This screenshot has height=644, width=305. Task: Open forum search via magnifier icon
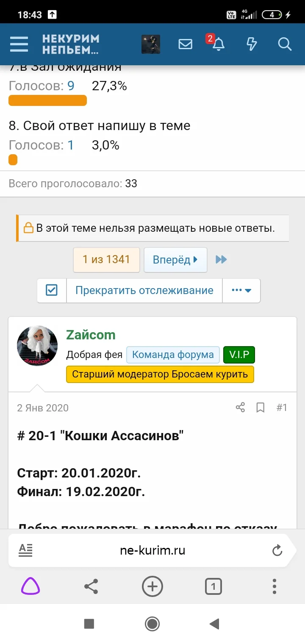(285, 44)
